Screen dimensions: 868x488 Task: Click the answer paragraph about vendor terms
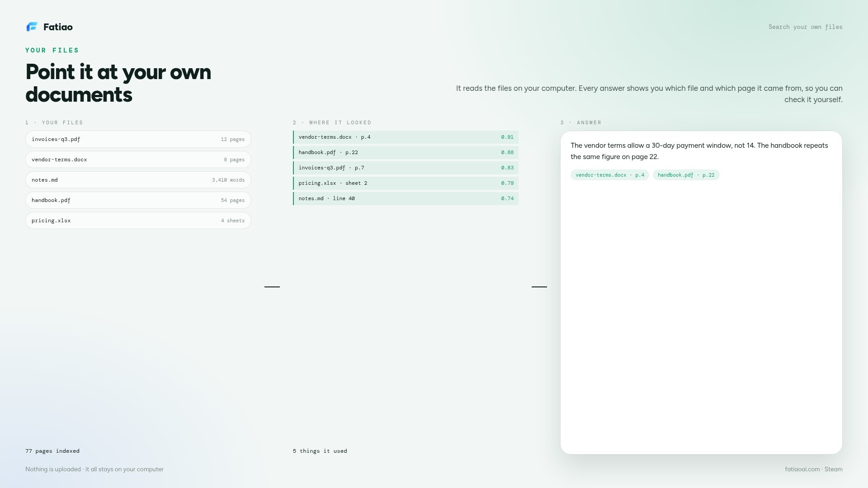699,151
